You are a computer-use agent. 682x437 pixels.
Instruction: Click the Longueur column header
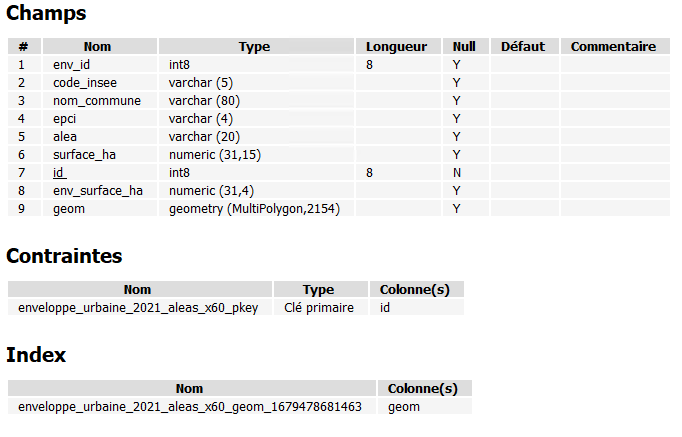(398, 46)
